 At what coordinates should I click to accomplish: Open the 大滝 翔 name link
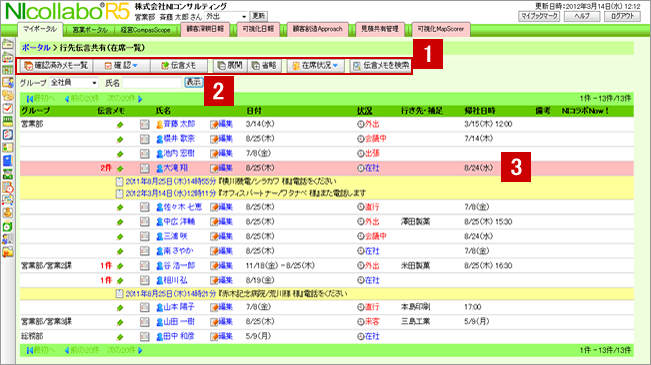(175, 168)
